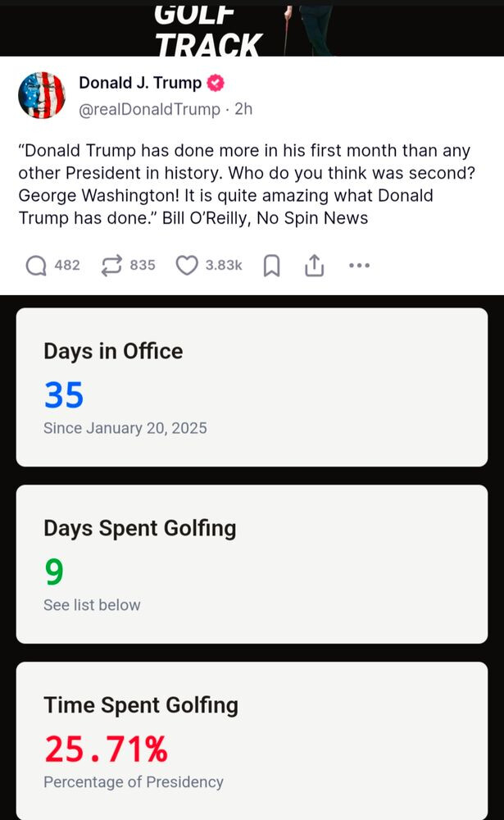Open the flag-painted profile avatar
The width and height of the screenshot is (504, 820).
[x=41, y=95]
